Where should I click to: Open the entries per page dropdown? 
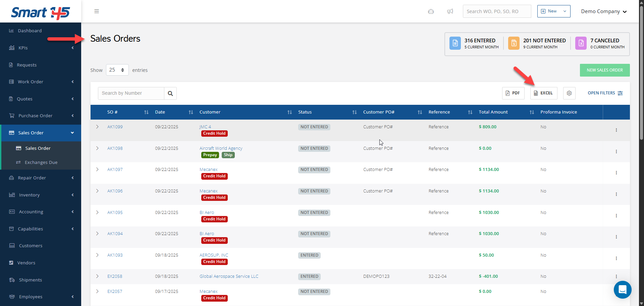tap(117, 70)
